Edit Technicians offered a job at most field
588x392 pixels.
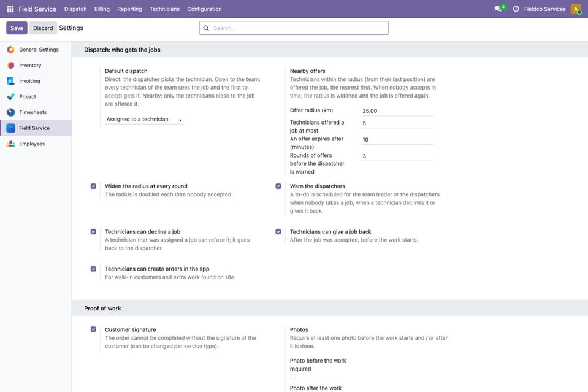click(397, 123)
